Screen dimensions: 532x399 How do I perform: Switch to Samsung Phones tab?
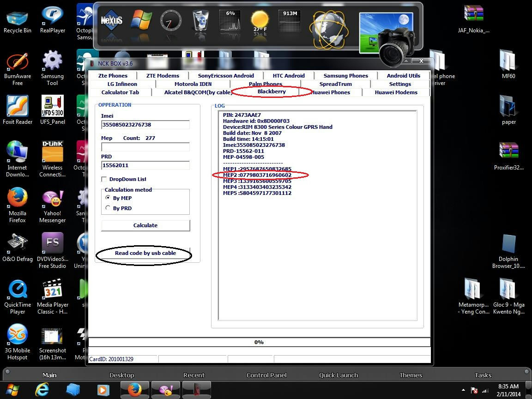pos(346,76)
